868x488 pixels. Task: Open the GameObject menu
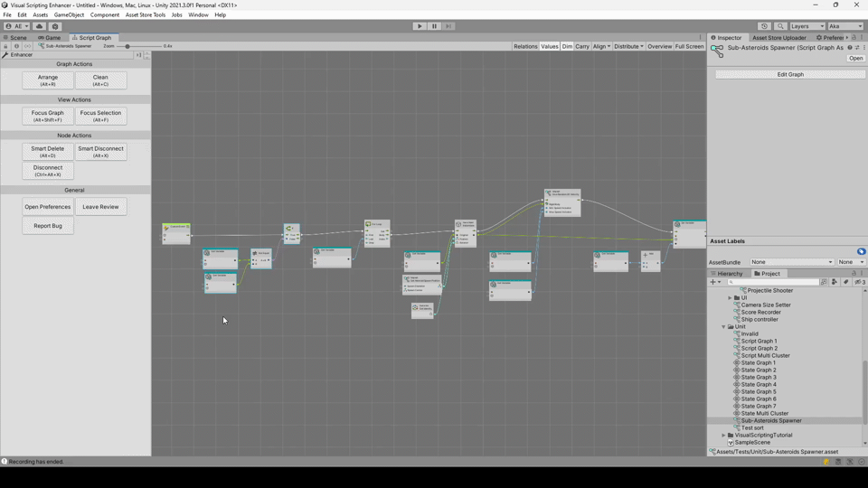pyautogui.click(x=70, y=15)
